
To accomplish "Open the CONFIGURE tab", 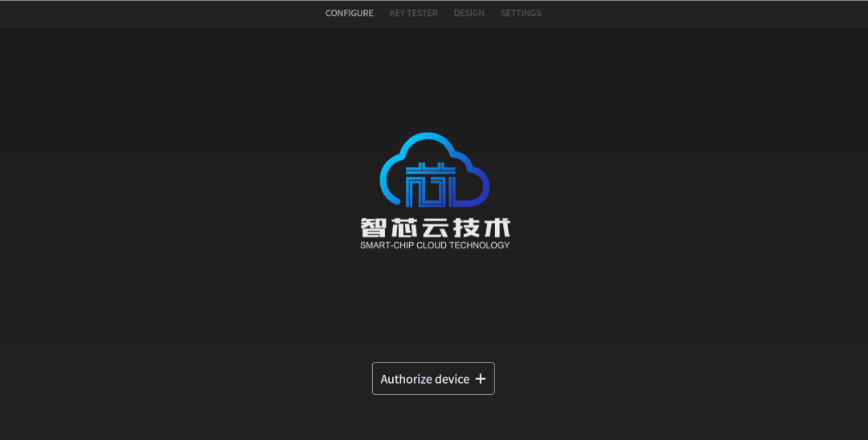I will tap(350, 13).
